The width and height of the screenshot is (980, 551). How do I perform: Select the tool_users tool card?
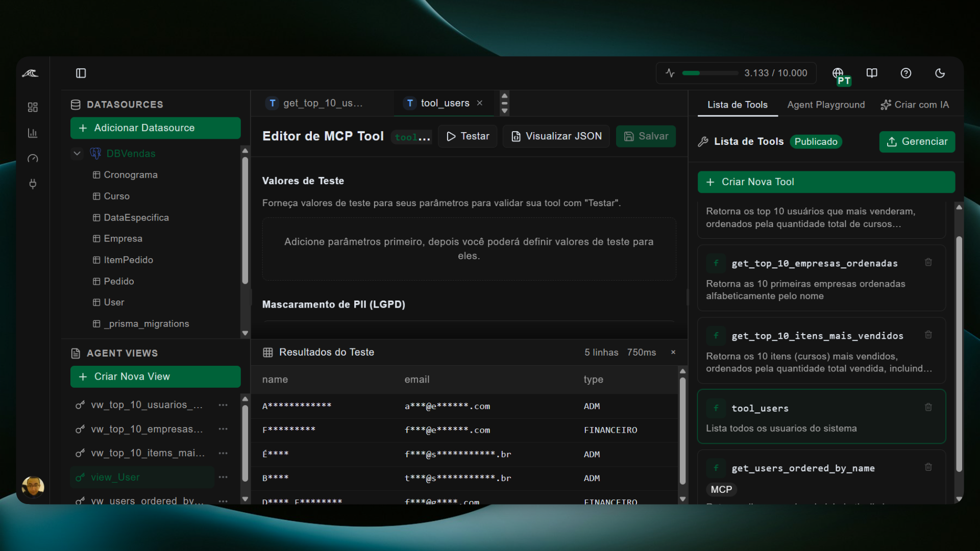(x=821, y=417)
